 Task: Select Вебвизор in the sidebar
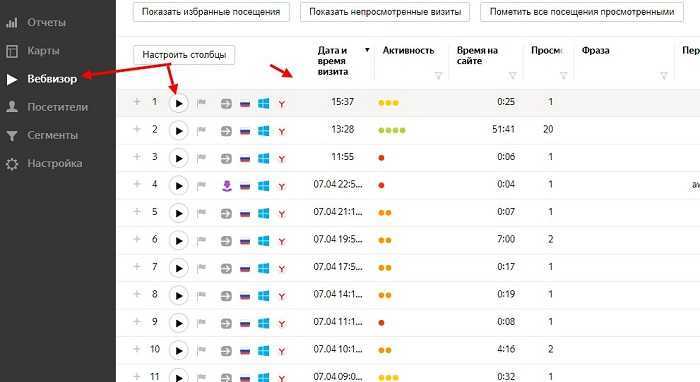(42, 79)
